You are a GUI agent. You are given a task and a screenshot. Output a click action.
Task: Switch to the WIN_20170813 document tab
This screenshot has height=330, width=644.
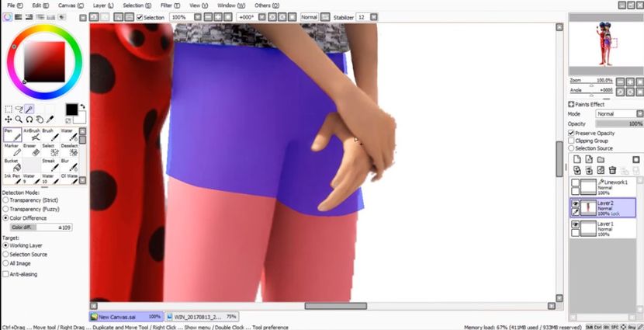point(202,317)
